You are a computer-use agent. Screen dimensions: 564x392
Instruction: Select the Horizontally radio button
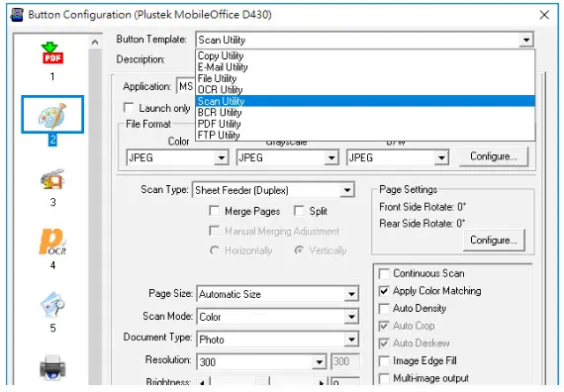point(215,250)
